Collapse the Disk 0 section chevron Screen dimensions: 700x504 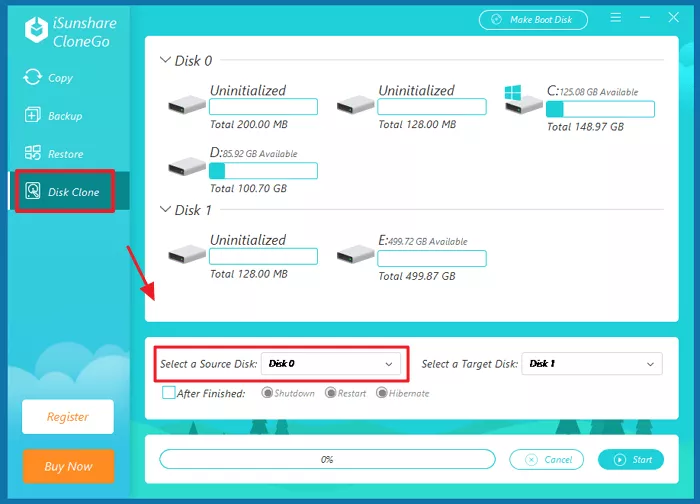165,59
